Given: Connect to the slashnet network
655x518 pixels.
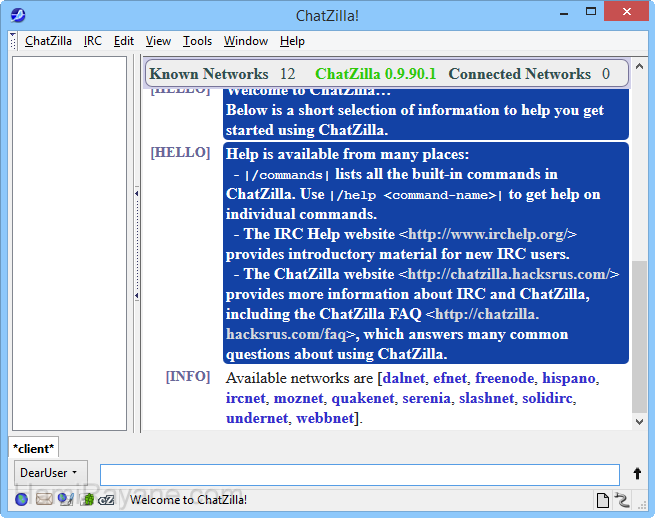Looking at the screenshot, I should pos(486,398).
